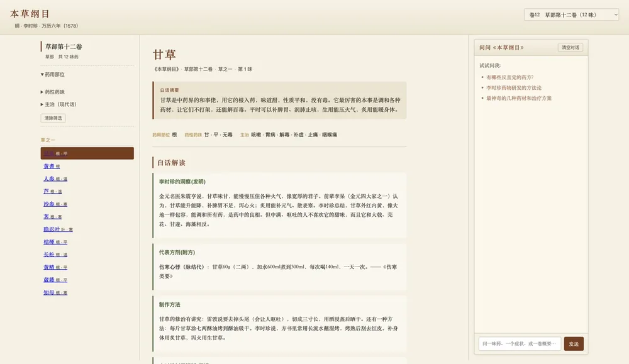Viewport: 629px width, 364px height.
Task: Open the 卷12 草部第十二卷 volume dropdown
Action: [x=571, y=15]
